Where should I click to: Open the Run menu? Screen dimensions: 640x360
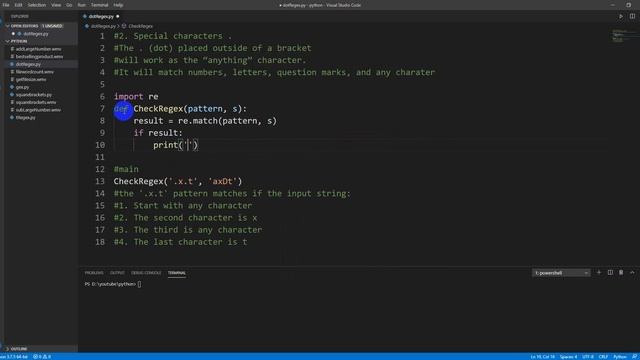82,5
